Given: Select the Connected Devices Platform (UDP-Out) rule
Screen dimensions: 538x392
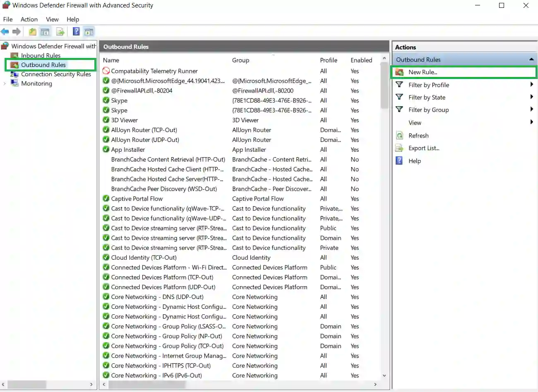Looking at the screenshot, I should click(163, 287).
